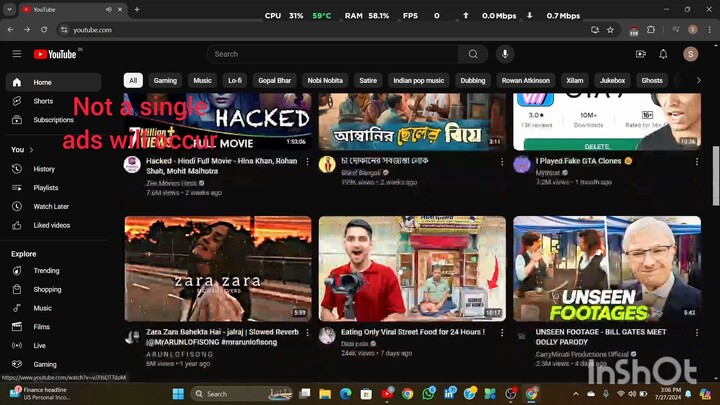This screenshot has width=720, height=405.
Task: Select the Music filter chip
Action: click(x=202, y=80)
